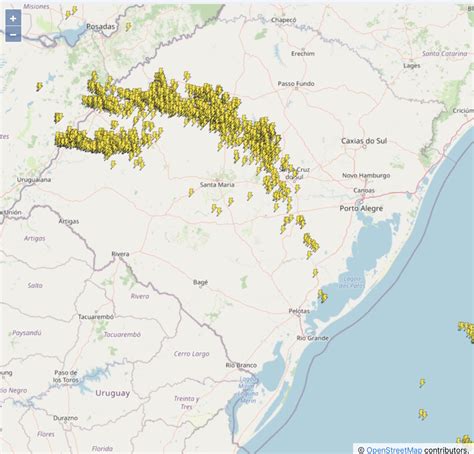Viewport: 474px width, 454px height.
Task: Click the Tacuarembó city label
Action: (x=96, y=317)
